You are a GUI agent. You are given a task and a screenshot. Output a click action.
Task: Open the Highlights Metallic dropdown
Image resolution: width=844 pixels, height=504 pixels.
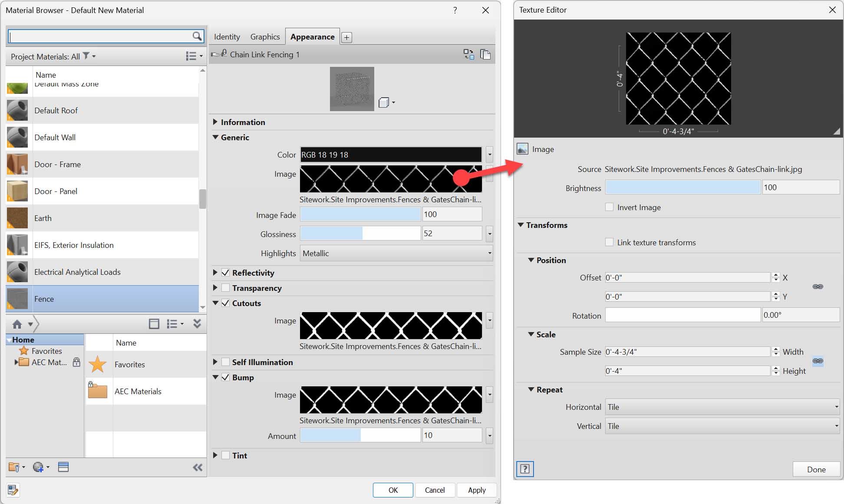(x=490, y=253)
